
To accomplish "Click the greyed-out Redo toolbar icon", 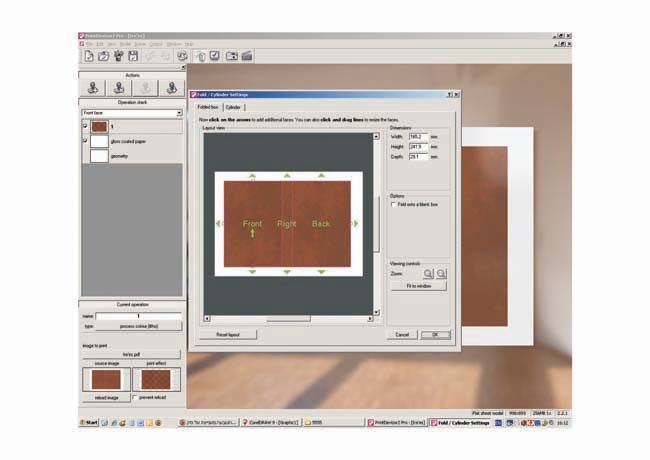I will tap(165, 56).
